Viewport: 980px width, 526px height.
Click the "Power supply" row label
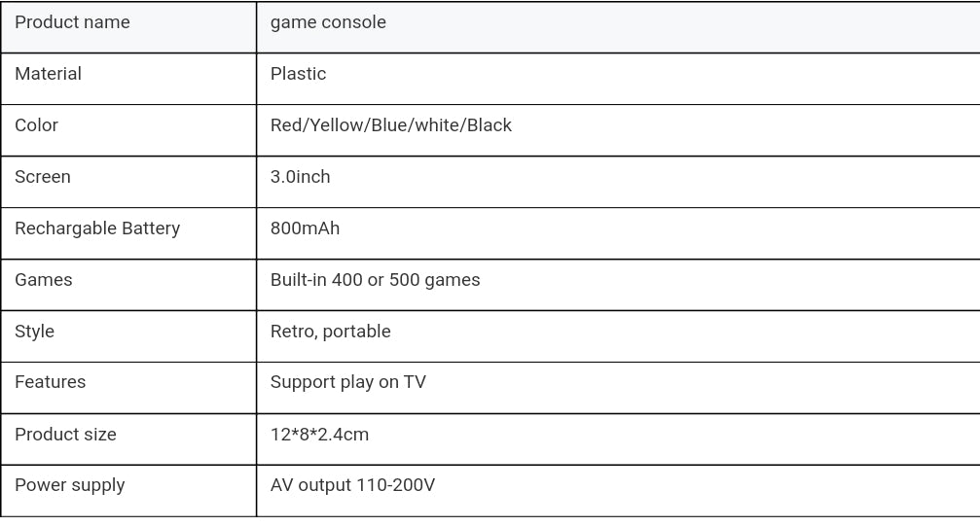[x=69, y=485]
